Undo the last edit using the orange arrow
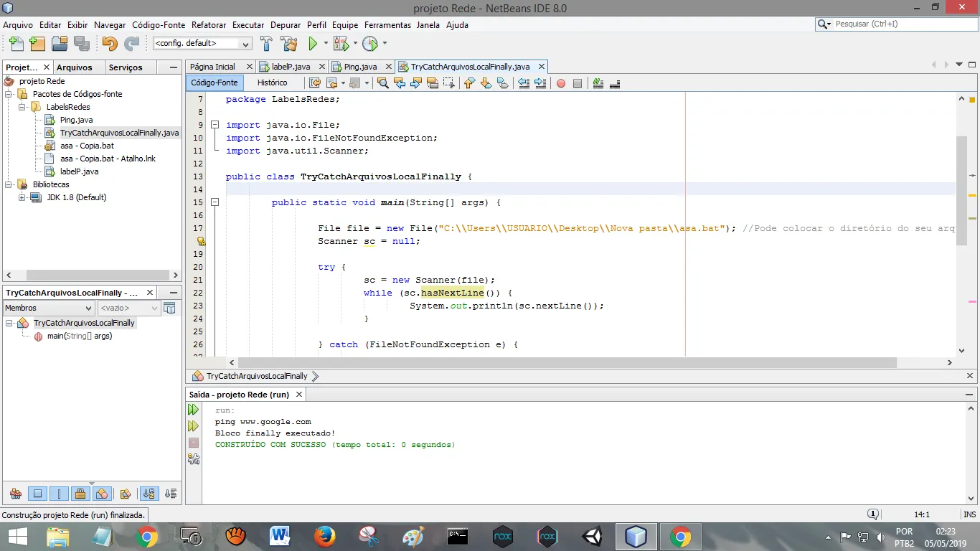The image size is (980, 551). [109, 44]
